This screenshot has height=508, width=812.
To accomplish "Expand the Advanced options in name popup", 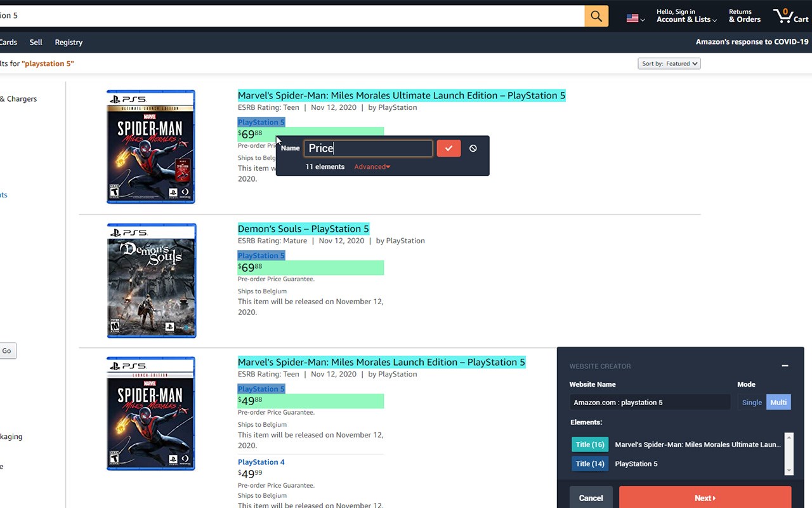I will coord(372,167).
